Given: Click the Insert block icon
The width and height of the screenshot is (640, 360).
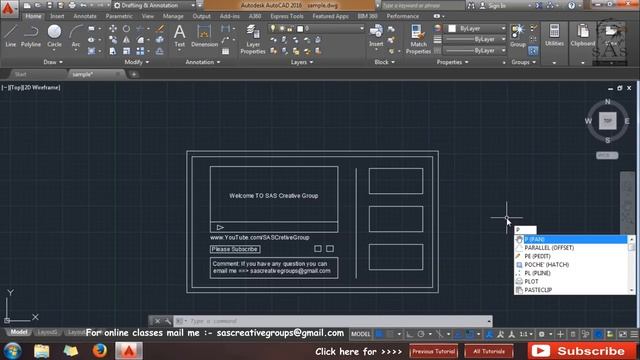Looking at the screenshot, I should (x=376, y=35).
